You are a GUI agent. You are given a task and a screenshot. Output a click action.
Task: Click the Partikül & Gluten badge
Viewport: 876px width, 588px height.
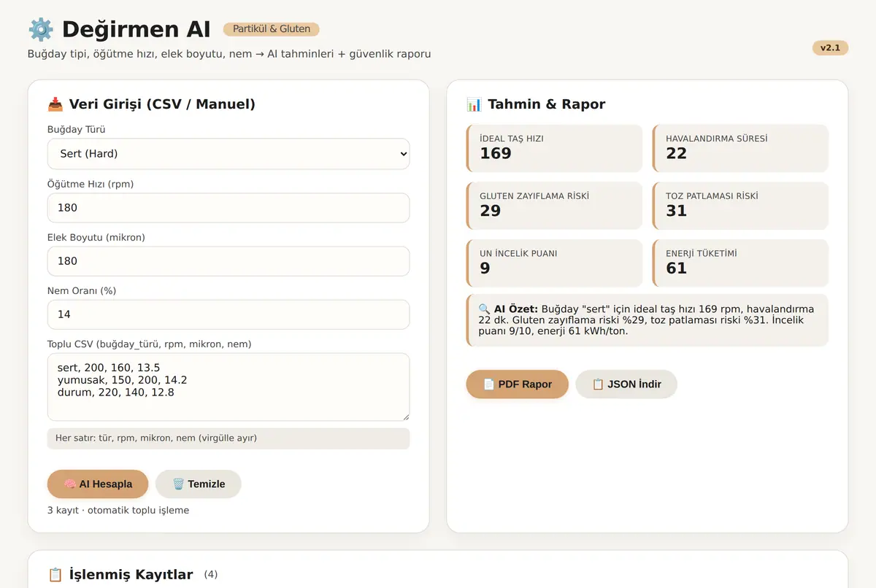[x=272, y=29]
